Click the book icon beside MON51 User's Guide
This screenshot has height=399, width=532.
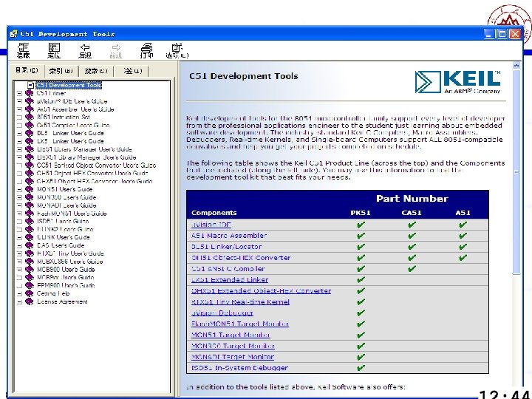30,189
